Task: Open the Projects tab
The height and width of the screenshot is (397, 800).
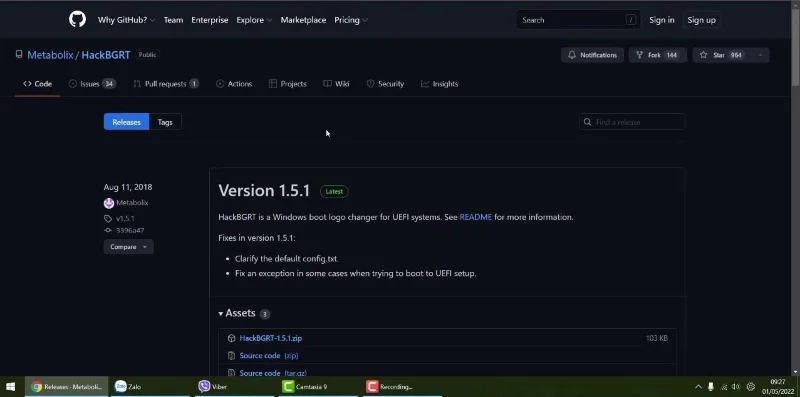Action: click(x=288, y=84)
